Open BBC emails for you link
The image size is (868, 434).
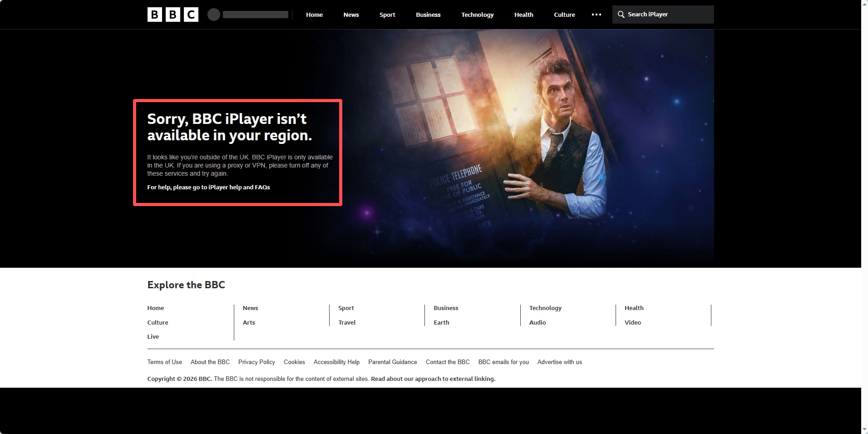pos(503,362)
